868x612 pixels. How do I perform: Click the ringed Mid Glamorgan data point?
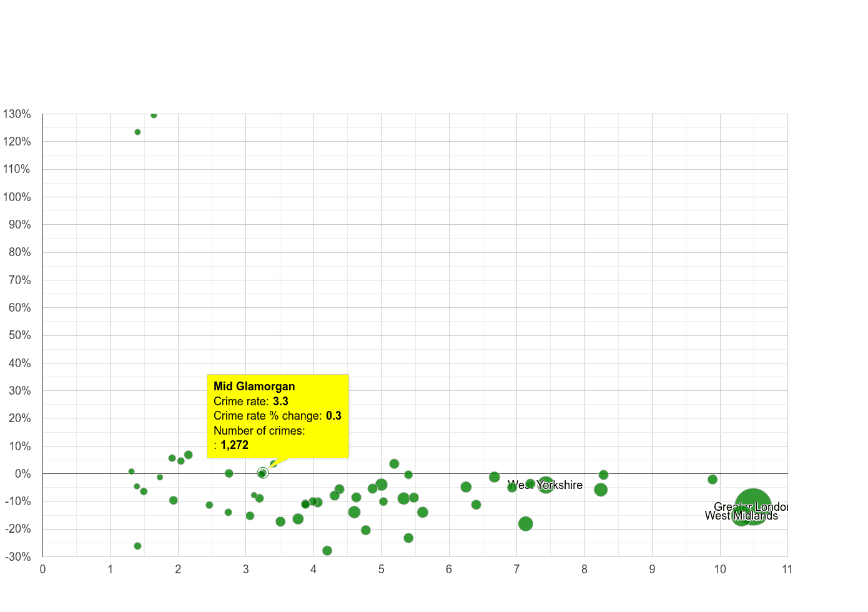point(263,473)
